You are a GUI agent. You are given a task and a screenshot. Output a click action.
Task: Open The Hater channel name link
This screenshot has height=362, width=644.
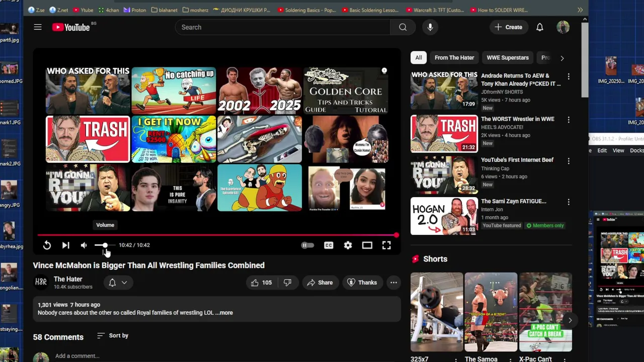(x=68, y=279)
